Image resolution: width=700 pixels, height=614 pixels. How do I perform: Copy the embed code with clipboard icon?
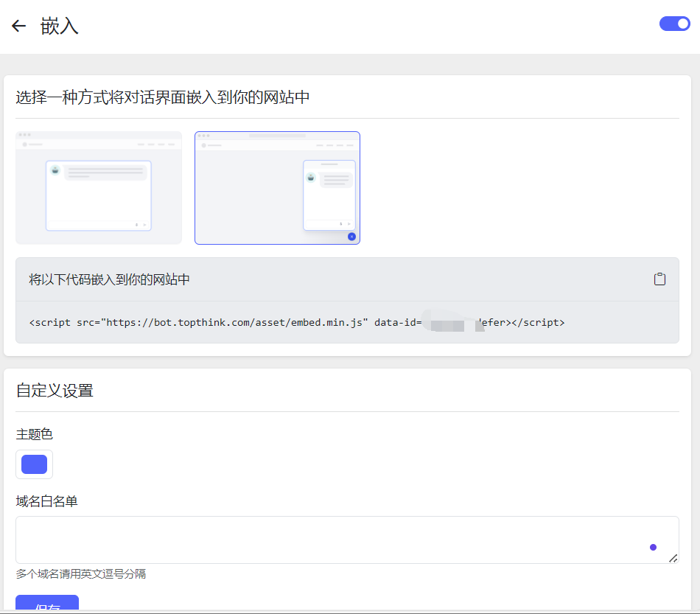click(659, 279)
